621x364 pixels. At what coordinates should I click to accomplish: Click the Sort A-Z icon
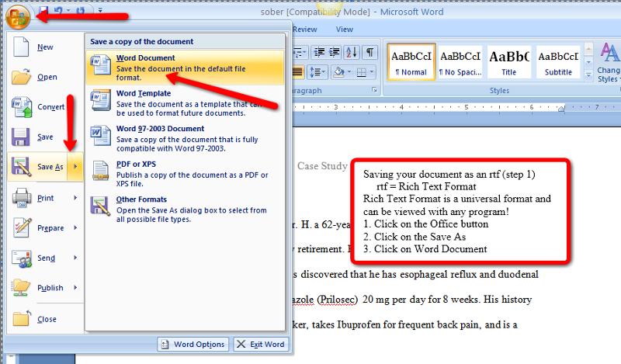352,52
